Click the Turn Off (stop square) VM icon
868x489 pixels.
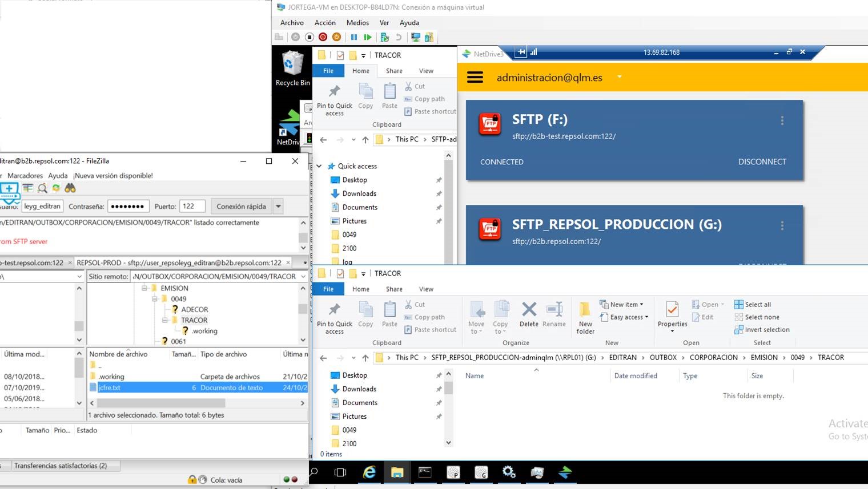[x=310, y=37]
